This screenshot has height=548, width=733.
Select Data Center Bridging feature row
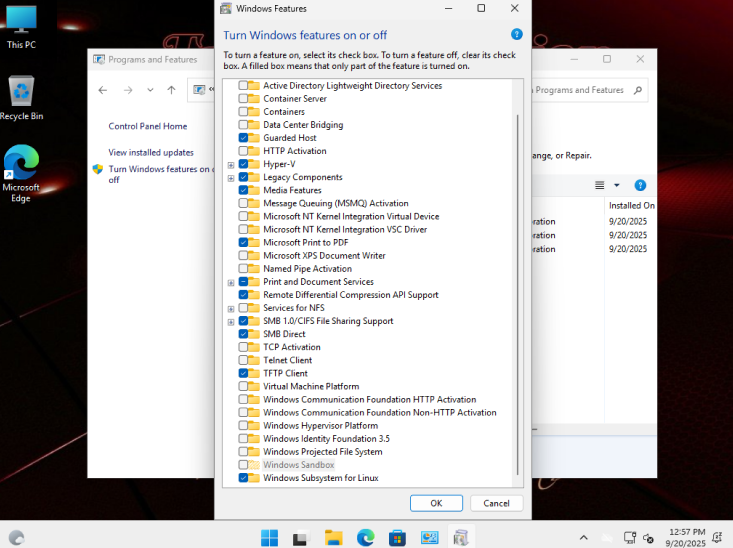[303, 125]
